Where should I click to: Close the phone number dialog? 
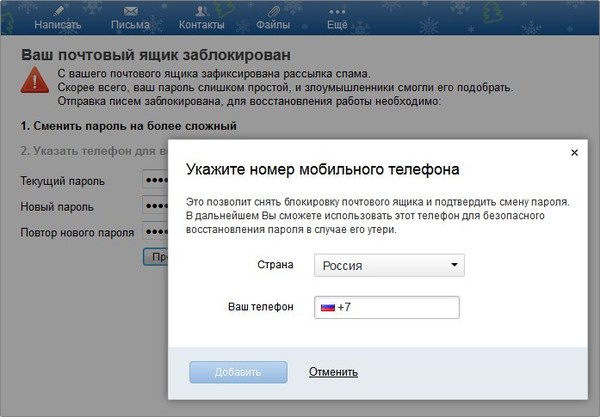574,153
